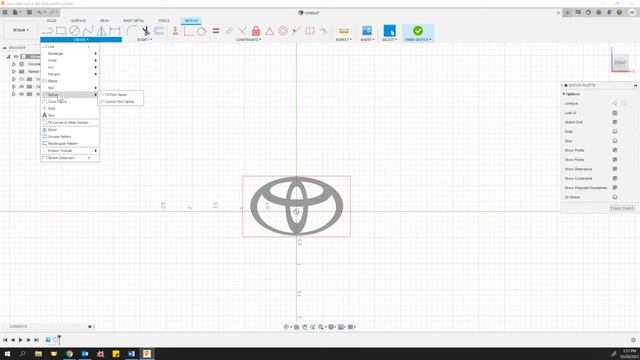640x360 pixels.
Task: Enable the Snap checkbox
Action: (x=615, y=131)
